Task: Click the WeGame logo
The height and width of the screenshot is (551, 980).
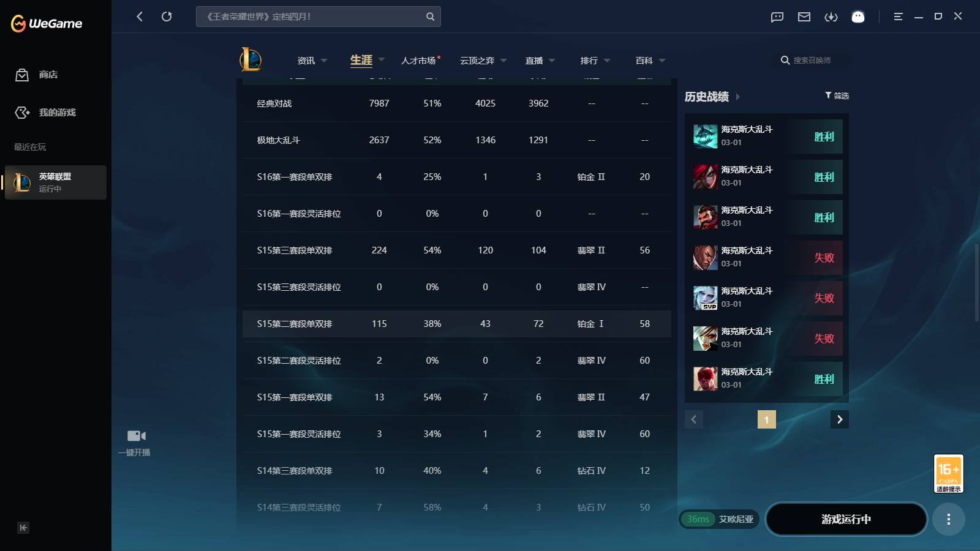Action: point(47,23)
